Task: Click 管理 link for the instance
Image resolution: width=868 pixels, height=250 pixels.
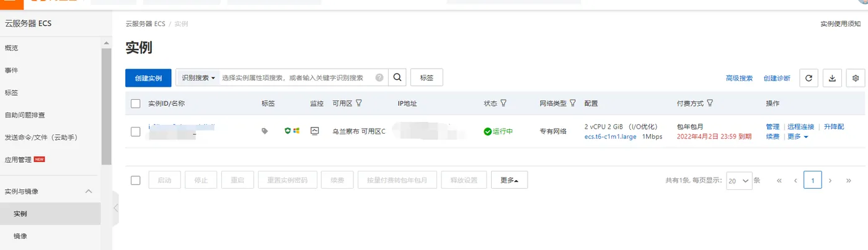Action: (x=773, y=127)
